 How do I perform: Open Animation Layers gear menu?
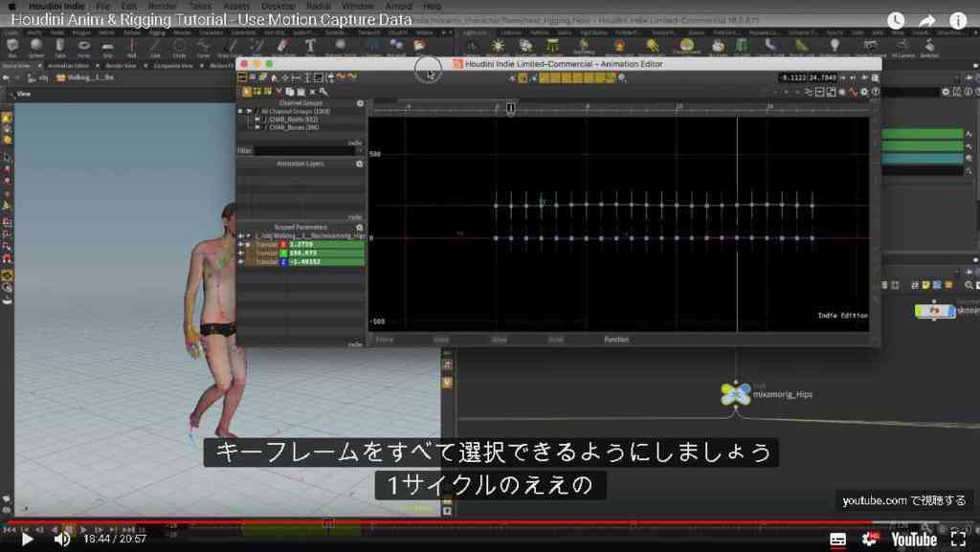click(x=360, y=164)
